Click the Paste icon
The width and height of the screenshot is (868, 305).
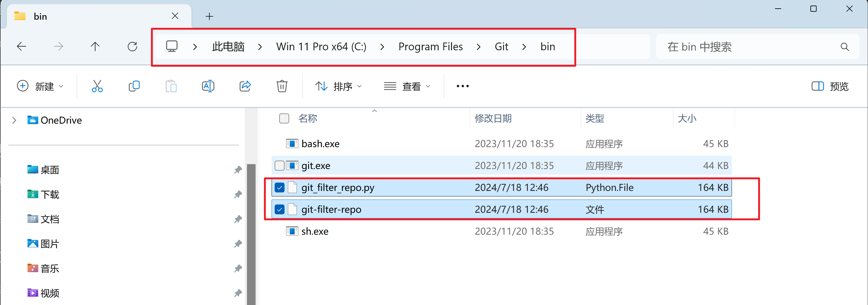171,86
